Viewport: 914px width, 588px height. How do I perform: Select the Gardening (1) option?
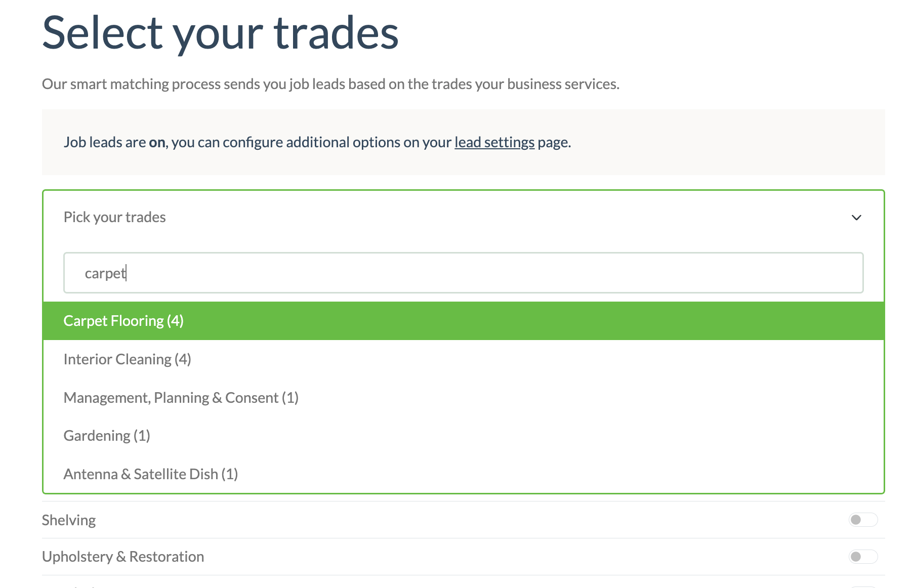(107, 436)
